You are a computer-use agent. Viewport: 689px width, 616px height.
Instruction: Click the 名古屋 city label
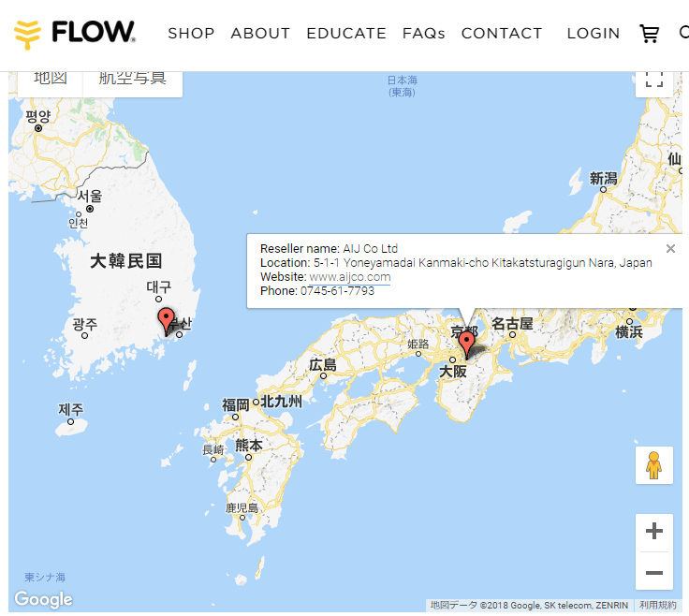512,324
